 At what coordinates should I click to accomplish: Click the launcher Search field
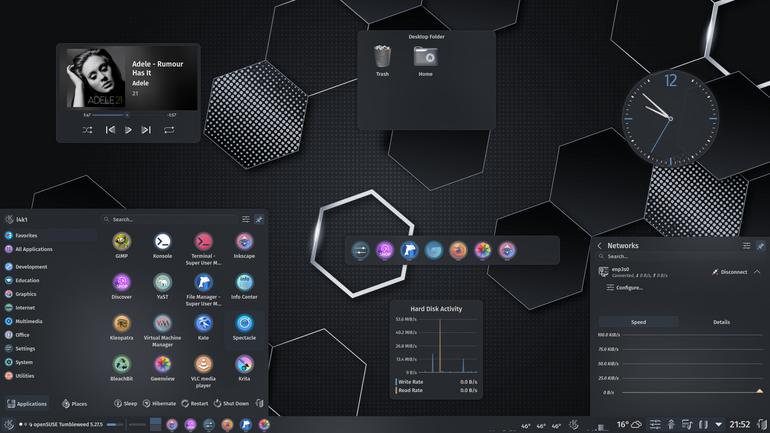pyautogui.click(x=169, y=219)
